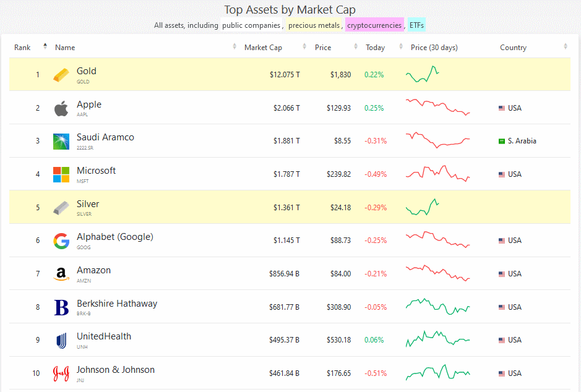The height and width of the screenshot is (392, 581).
Task: Click the Johnson & Johnson logo
Action: pyautogui.click(x=61, y=373)
